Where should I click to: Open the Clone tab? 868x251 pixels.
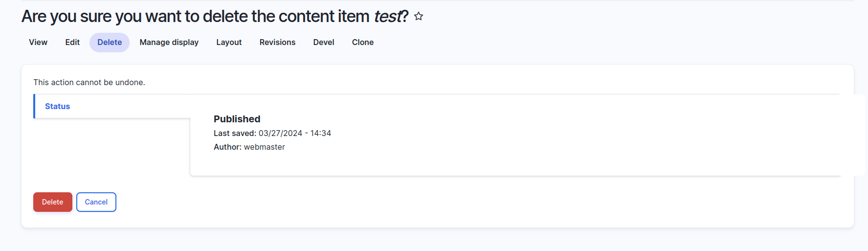(363, 43)
